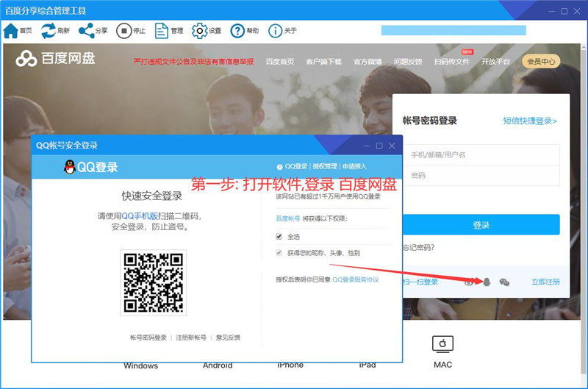Click the 百度帐号 link in permissions
The width and height of the screenshot is (588, 389).
point(288,218)
